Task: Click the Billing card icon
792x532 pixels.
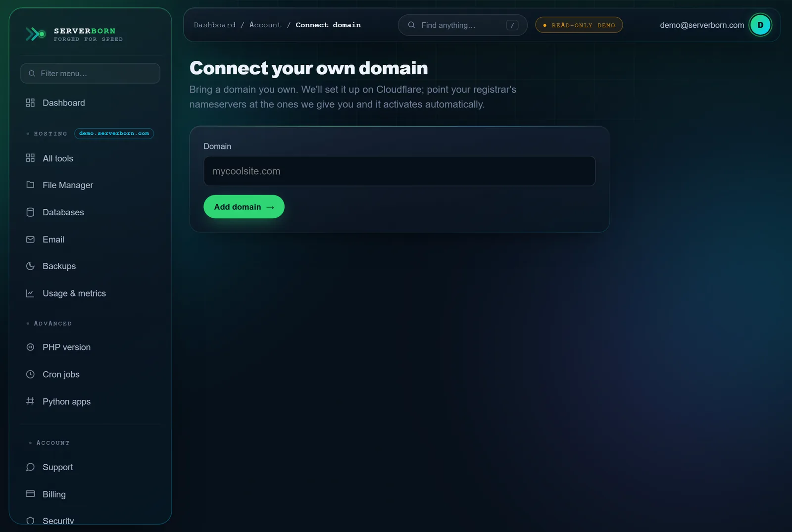Action: pyautogui.click(x=30, y=494)
